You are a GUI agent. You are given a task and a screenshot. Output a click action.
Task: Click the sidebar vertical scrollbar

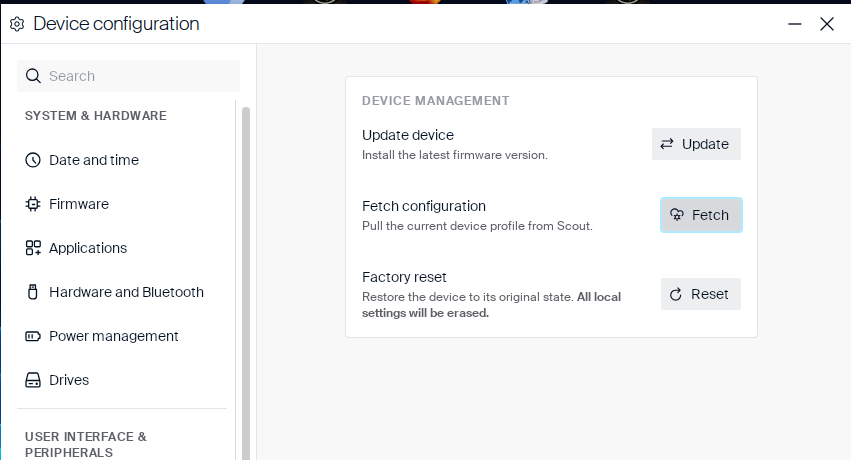(246, 283)
